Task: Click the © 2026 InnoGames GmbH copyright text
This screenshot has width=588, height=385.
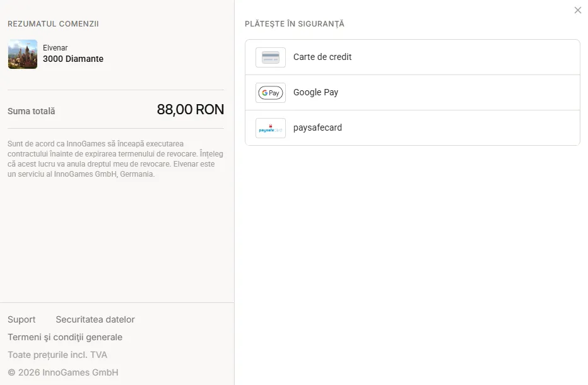Action: 63,372
